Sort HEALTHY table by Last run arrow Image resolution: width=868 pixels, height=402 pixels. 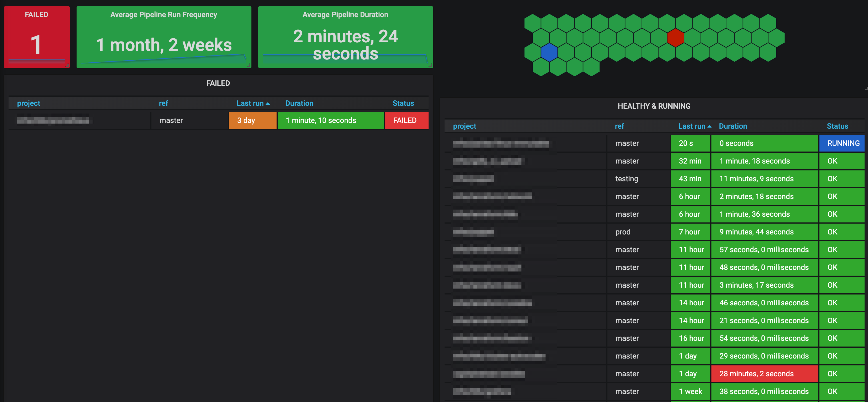click(709, 126)
